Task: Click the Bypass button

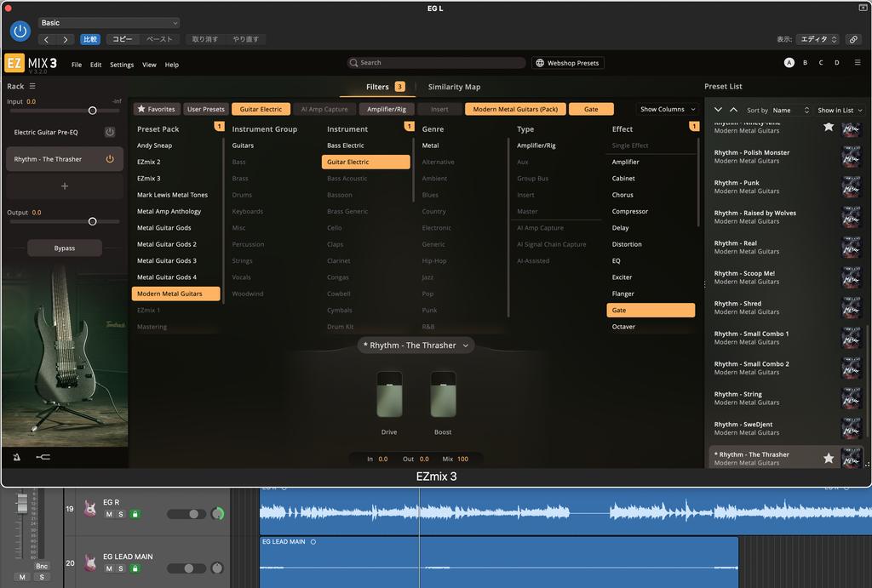Action: click(x=65, y=248)
